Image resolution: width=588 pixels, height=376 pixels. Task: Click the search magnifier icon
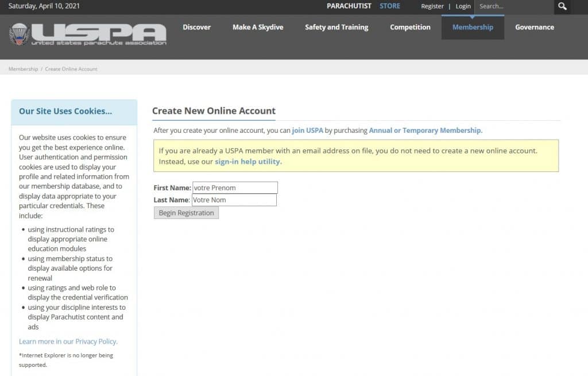coord(562,6)
